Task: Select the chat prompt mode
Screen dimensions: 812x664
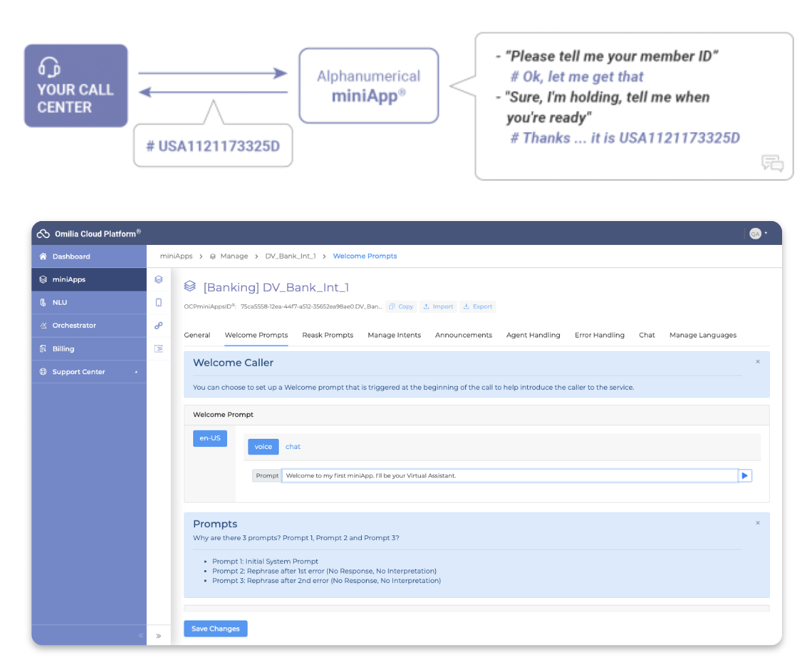Action: [x=292, y=446]
